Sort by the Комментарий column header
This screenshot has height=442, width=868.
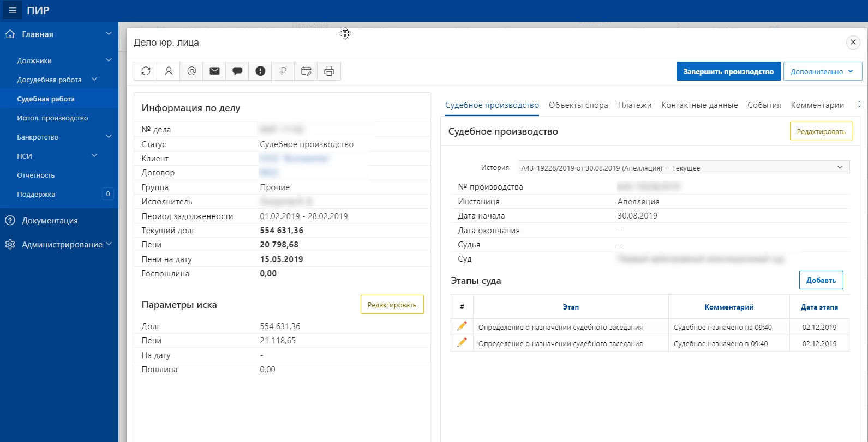[x=729, y=307]
